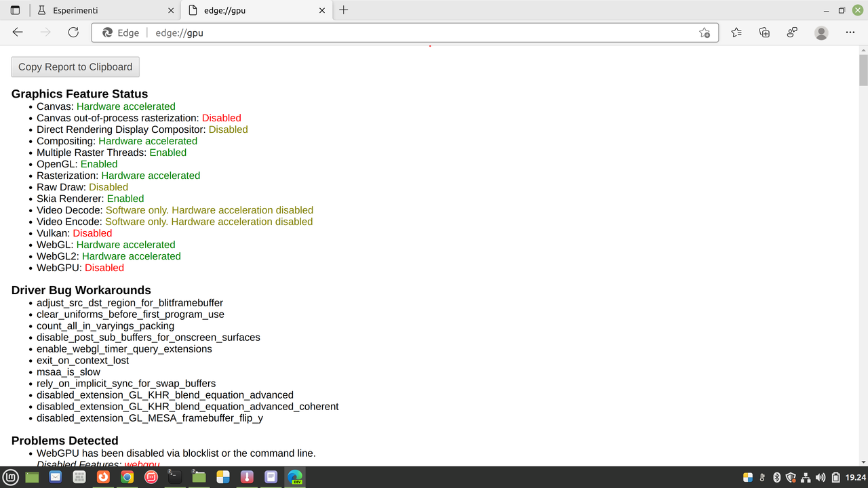The height and width of the screenshot is (488, 868).
Task: Open the thermometer app in taskbar
Action: 247,477
